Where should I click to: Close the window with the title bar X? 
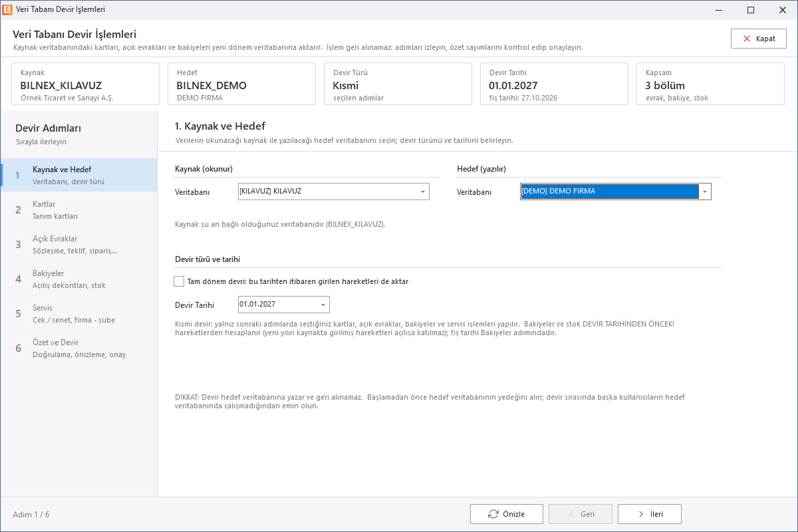pos(781,10)
